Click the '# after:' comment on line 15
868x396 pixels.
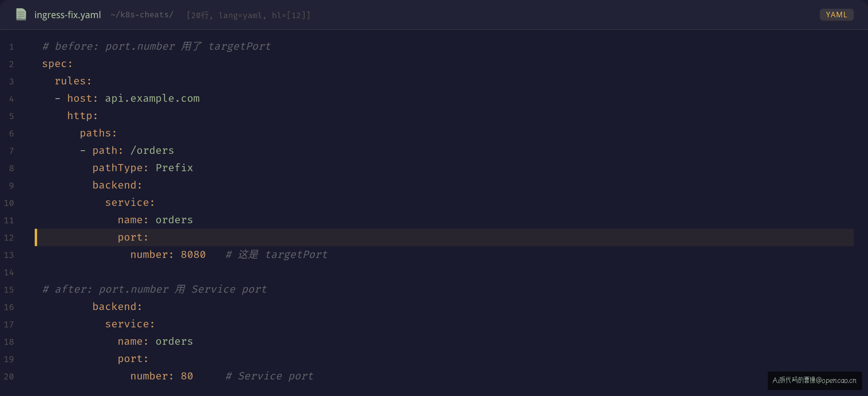pyautogui.click(x=155, y=289)
